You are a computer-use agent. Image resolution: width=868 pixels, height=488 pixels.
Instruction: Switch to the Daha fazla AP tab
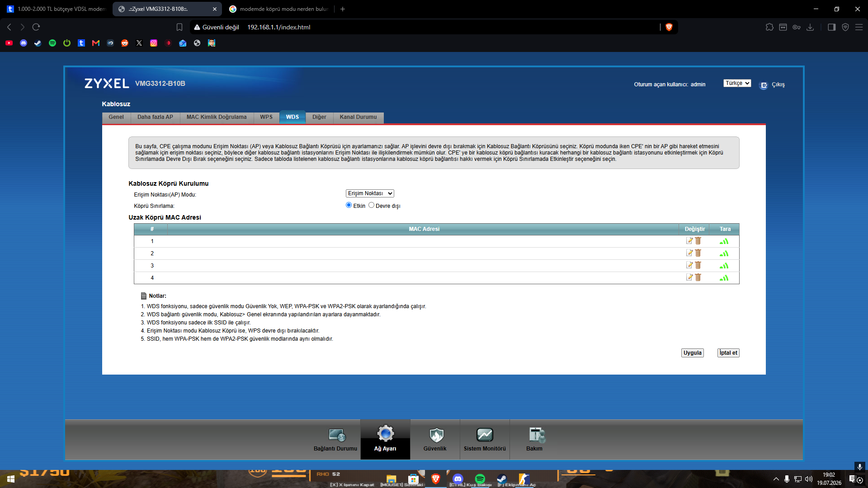click(156, 117)
